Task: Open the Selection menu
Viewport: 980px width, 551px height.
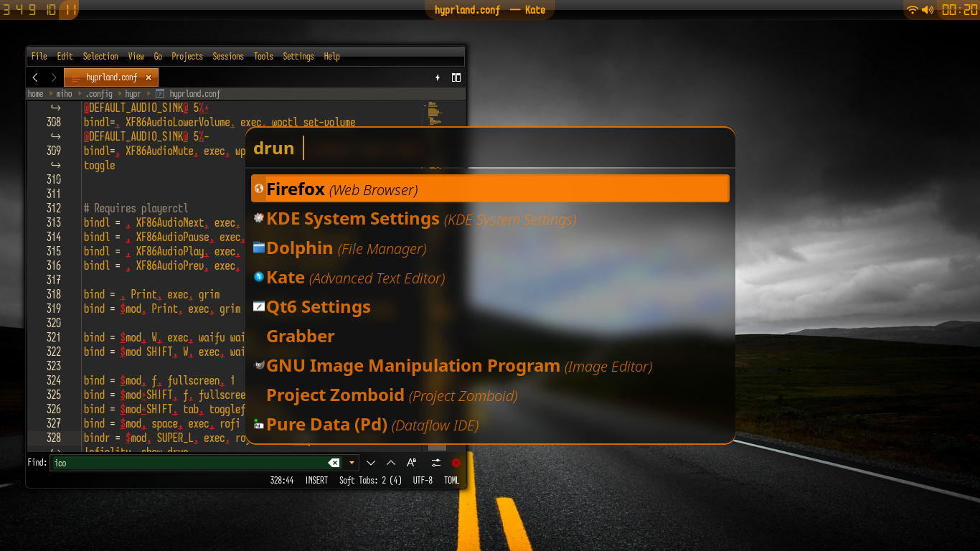Action: click(x=100, y=56)
